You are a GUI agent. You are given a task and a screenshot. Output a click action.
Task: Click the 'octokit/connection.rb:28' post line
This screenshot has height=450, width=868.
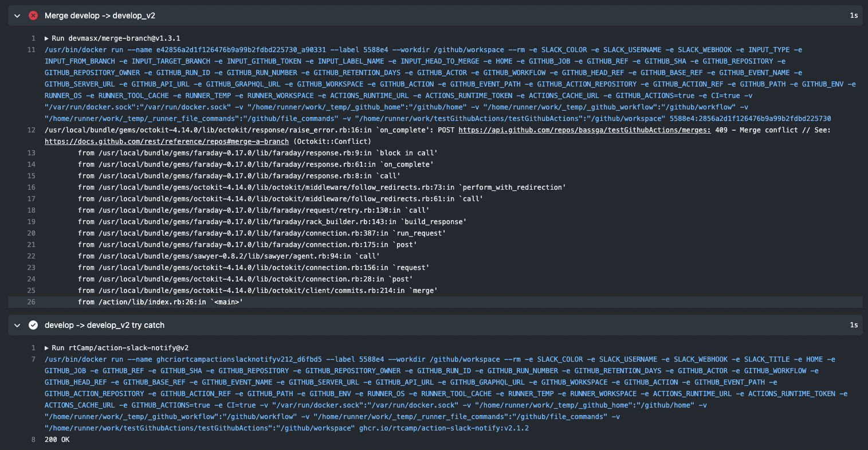pyautogui.click(x=245, y=279)
